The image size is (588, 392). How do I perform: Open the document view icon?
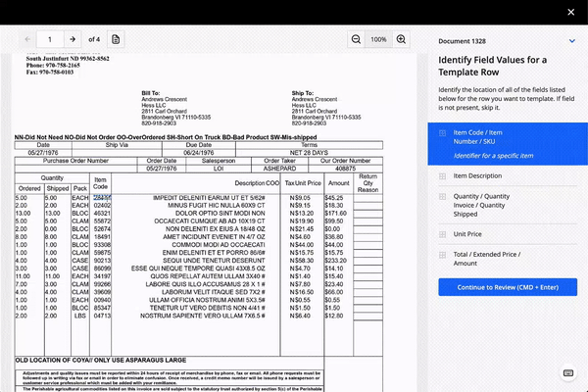(x=116, y=39)
